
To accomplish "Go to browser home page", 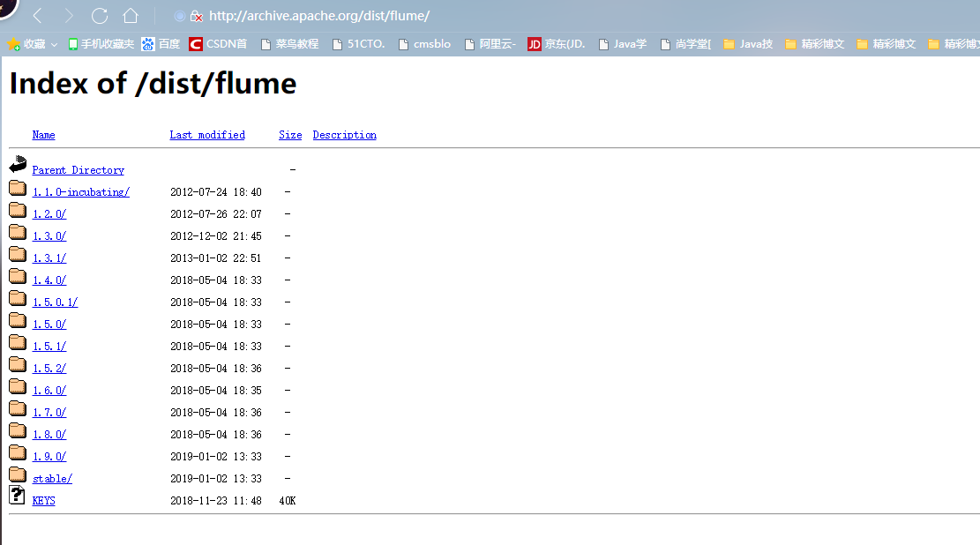I will point(129,15).
